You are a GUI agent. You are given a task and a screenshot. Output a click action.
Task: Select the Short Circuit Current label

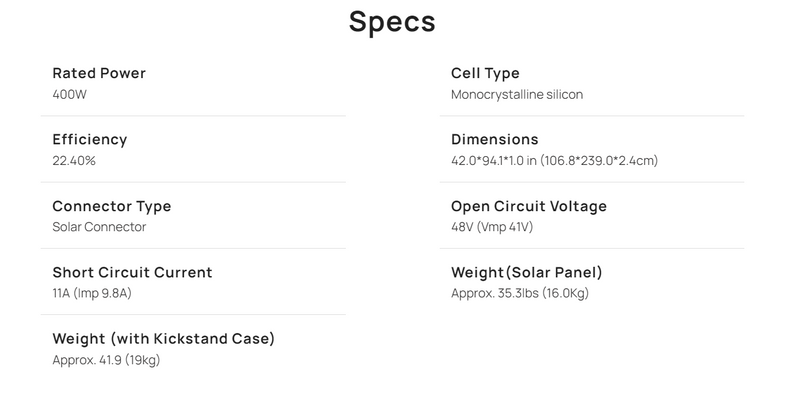coord(132,272)
